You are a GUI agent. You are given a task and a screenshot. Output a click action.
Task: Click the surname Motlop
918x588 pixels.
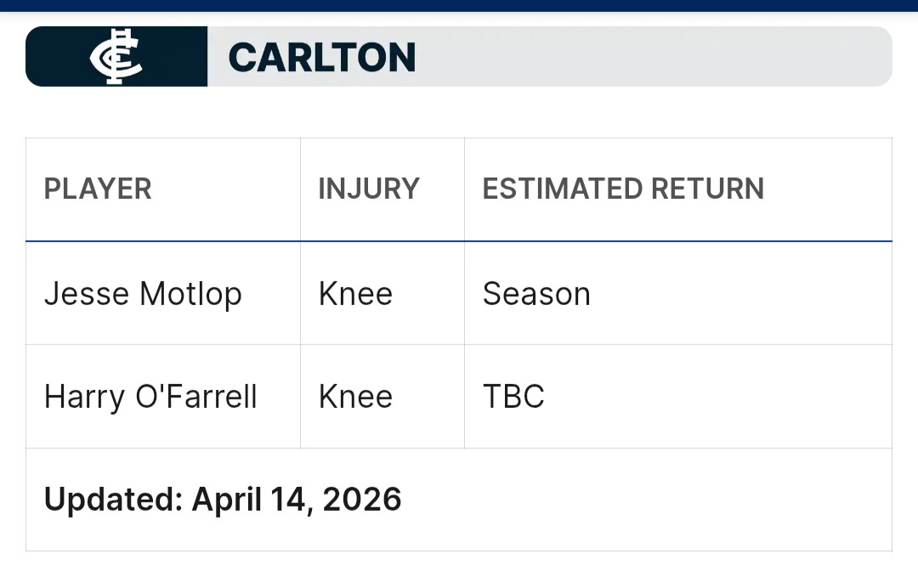click(x=191, y=294)
